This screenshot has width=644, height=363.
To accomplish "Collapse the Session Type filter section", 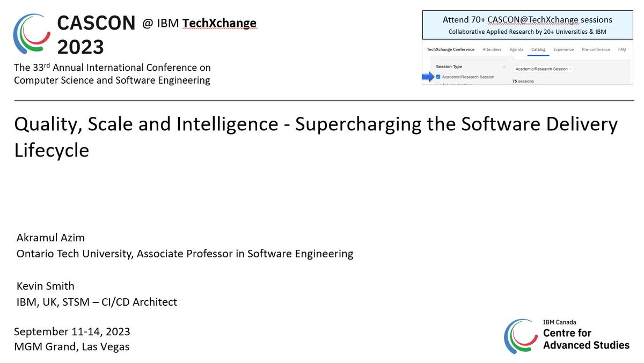I will tap(504, 67).
